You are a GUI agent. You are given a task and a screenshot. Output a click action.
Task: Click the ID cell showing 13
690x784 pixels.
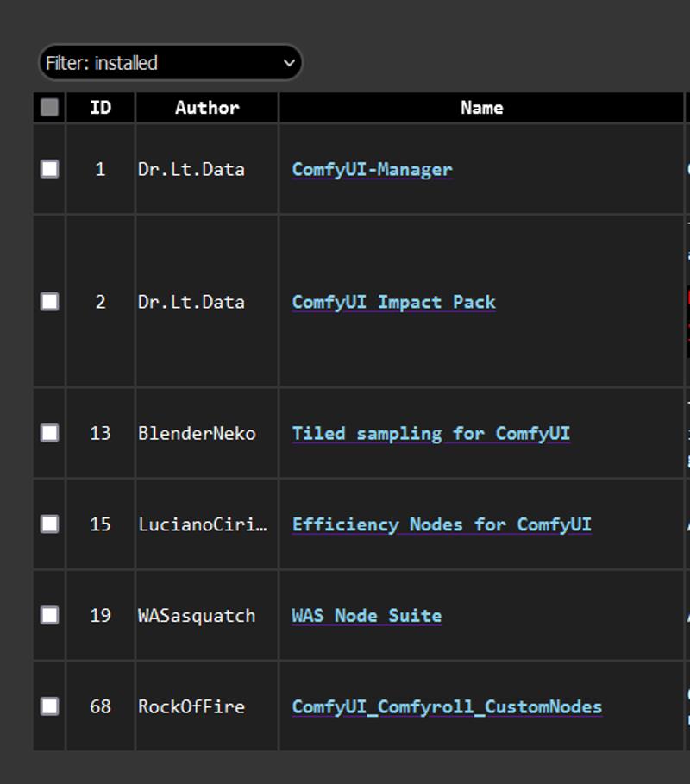(x=101, y=433)
